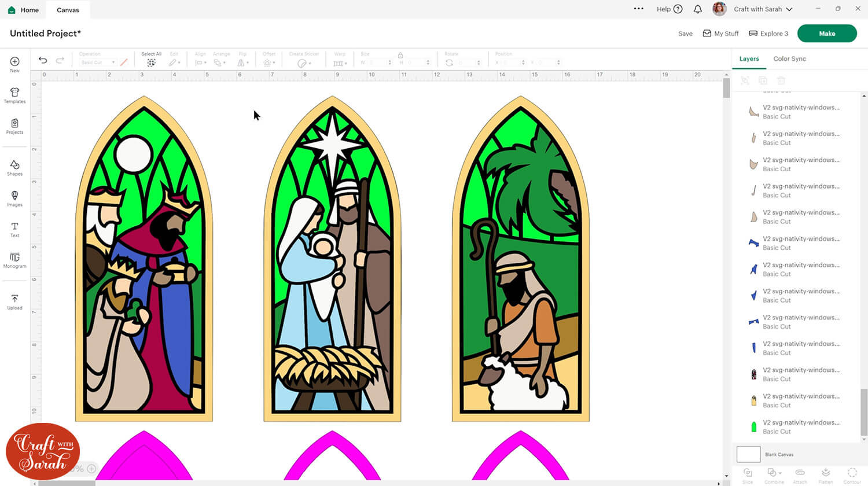Viewport: 868px width, 486px height.
Task: Click the Undo arrow
Action: pyautogui.click(x=43, y=60)
